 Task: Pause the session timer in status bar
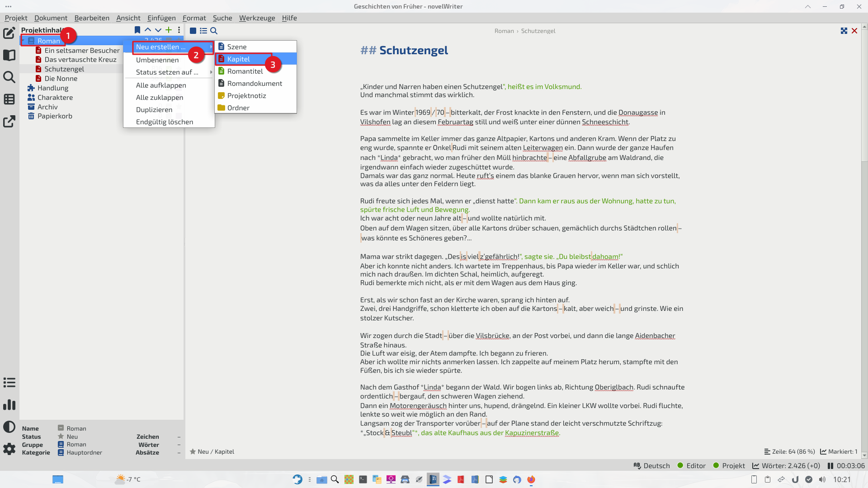(830, 466)
